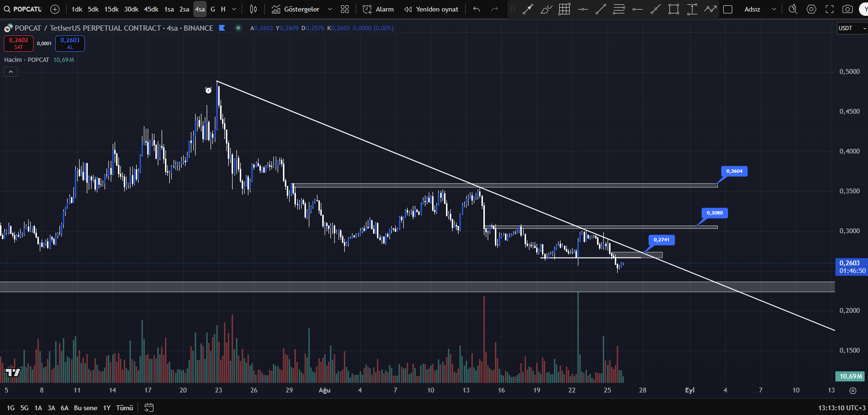Open chart settings hexagon icon

811,9
